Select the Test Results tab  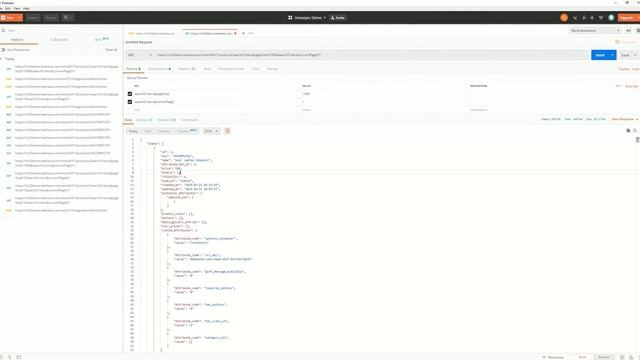pyautogui.click(x=189, y=120)
